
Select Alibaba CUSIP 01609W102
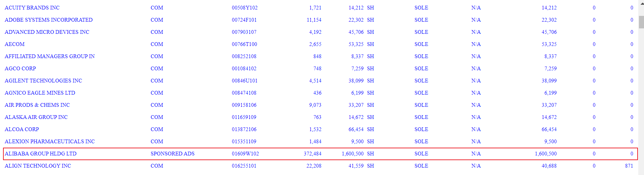pyautogui.click(x=245, y=154)
